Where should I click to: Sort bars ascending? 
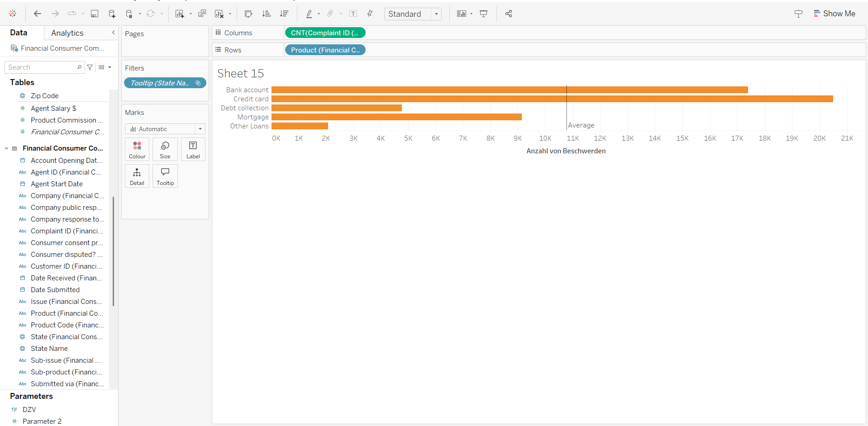(x=267, y=14)
